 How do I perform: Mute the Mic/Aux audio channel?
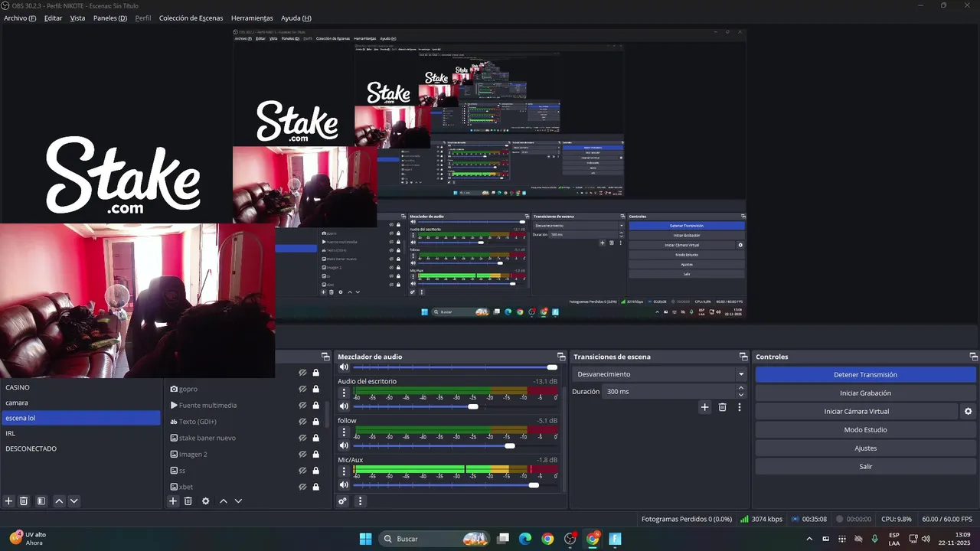tap(345, 484)
